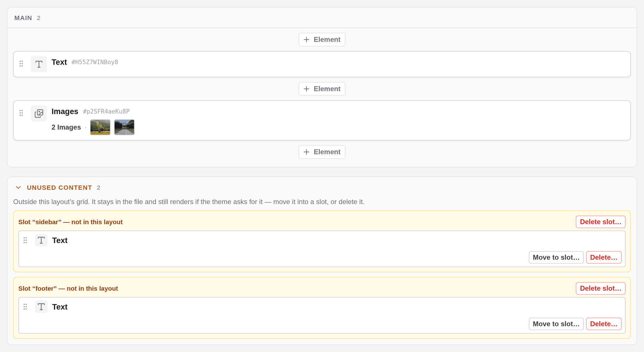Add an element below the Images block
This screenshot has width=644, height=352.
[x=322, y=152]
